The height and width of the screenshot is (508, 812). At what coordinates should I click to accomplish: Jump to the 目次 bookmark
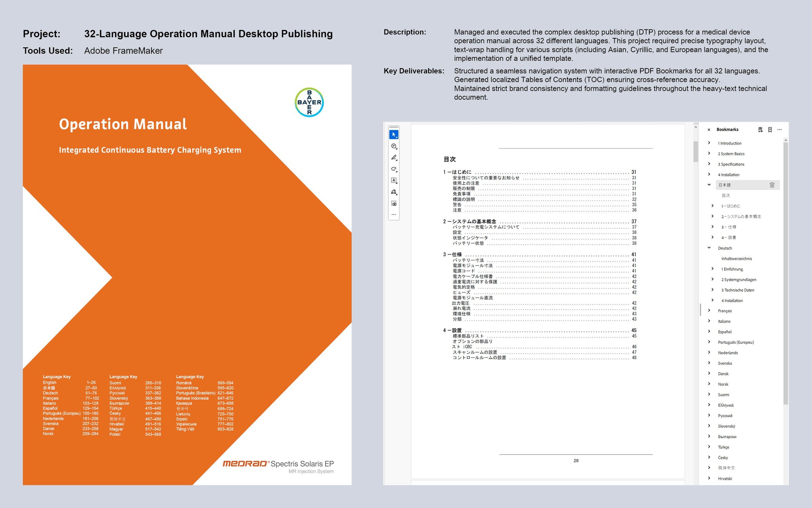[726, 195]
